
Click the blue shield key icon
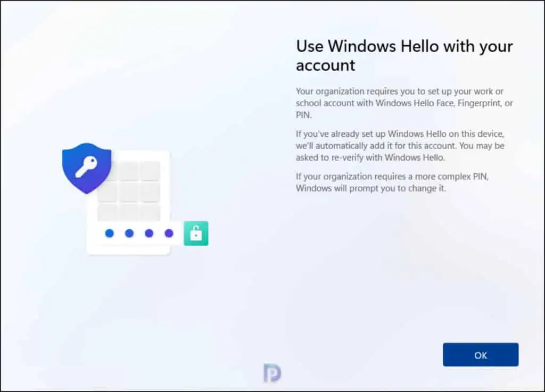click(x=87, y=168)
